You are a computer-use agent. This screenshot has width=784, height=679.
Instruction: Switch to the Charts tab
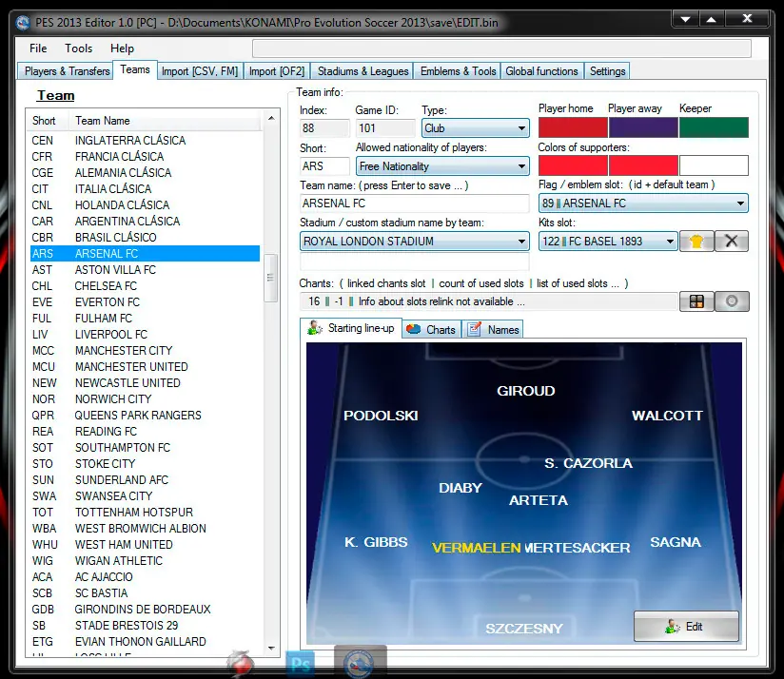click(432, 330)
